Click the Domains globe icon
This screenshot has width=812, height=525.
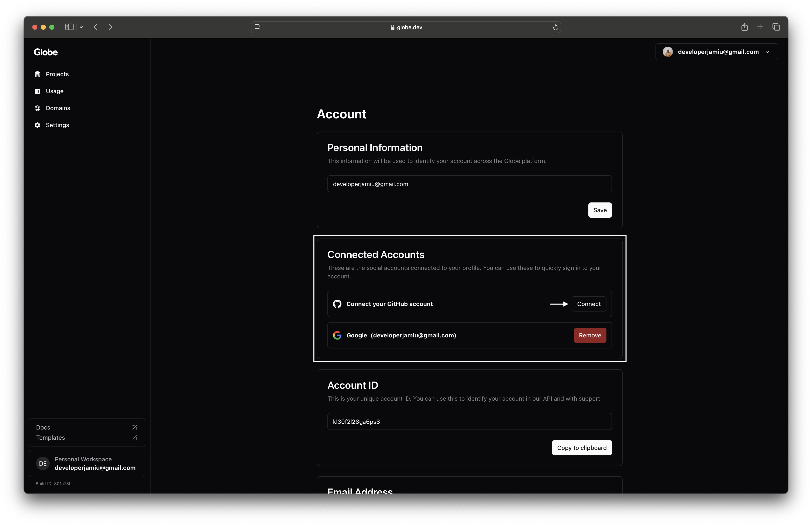pos(38,108)
